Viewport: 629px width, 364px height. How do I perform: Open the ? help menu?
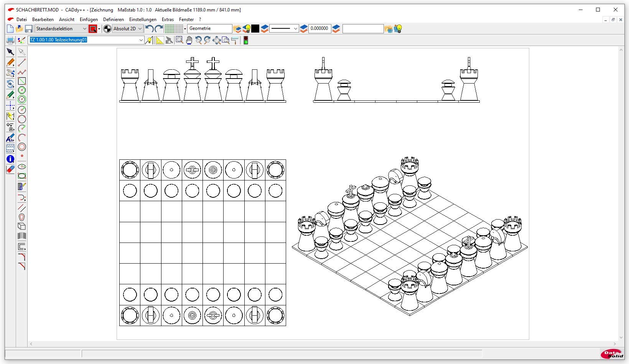tap(200, 19)
